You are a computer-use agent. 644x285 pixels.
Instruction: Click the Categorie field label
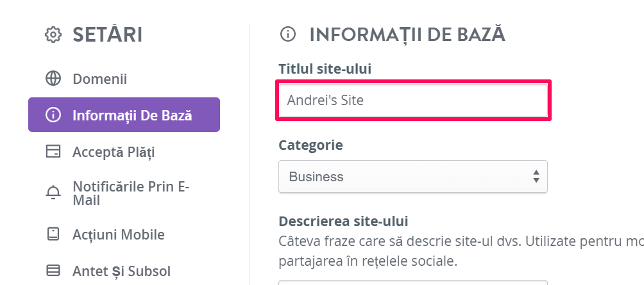311,145
